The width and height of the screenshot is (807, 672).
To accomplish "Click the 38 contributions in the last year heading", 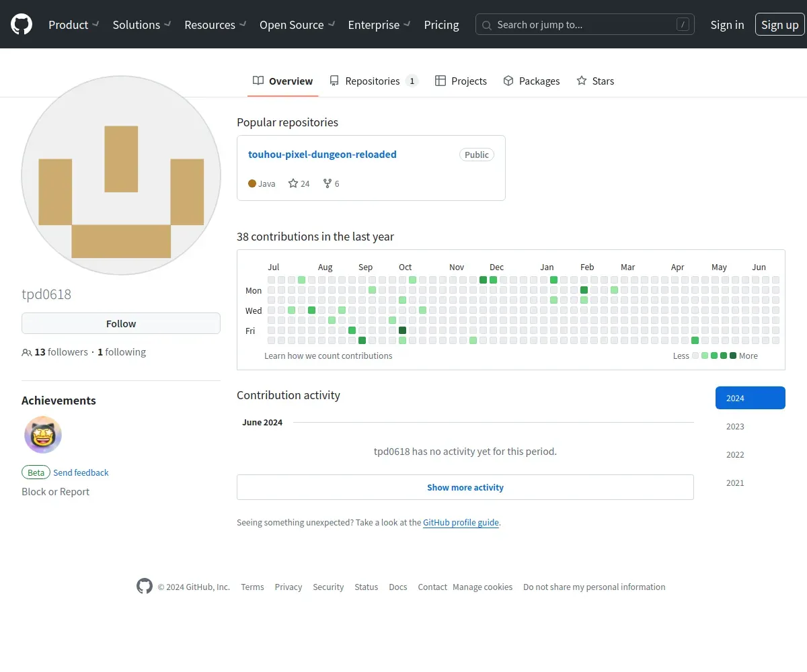I will pos(315,237).
